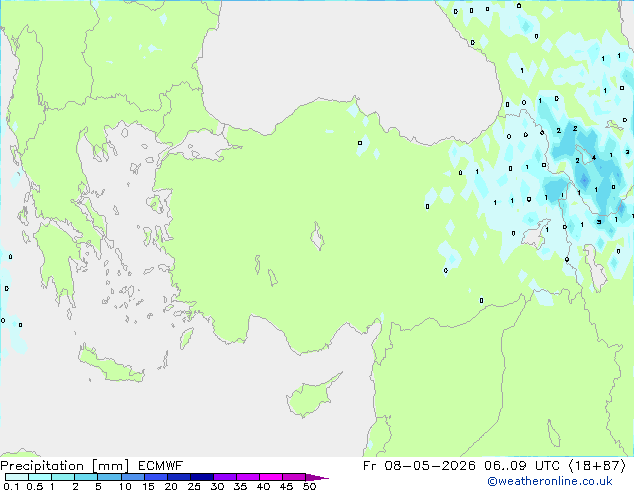634x490 pixels.
Task: Pick the 15–20 mm blue legend swatch
Action: 155,477
